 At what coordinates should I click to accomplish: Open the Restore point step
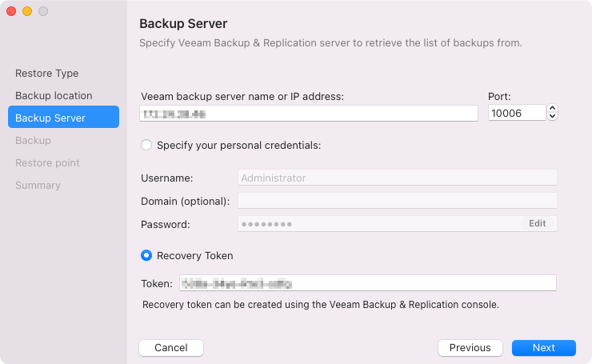tap(47, 162)
